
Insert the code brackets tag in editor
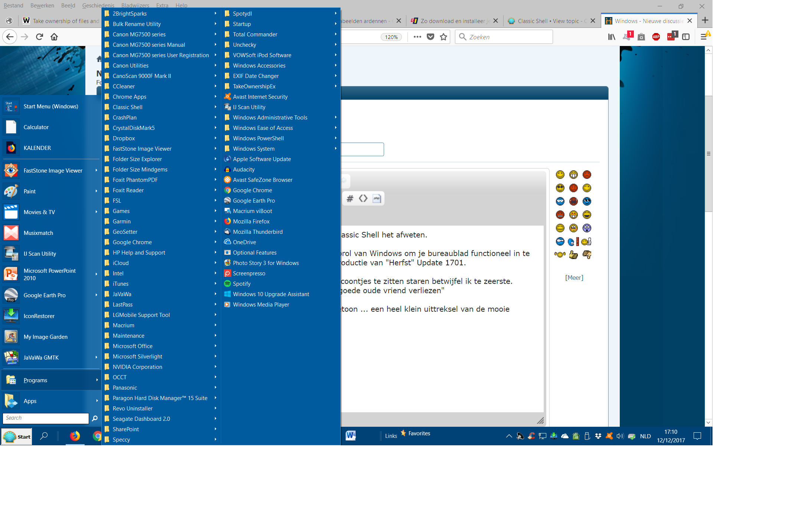click(363, 199)
